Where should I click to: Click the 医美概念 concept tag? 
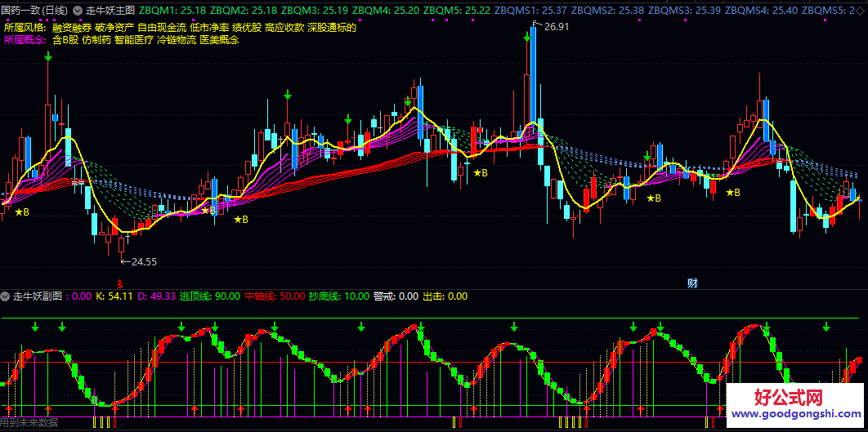click(x=219, y=40)
